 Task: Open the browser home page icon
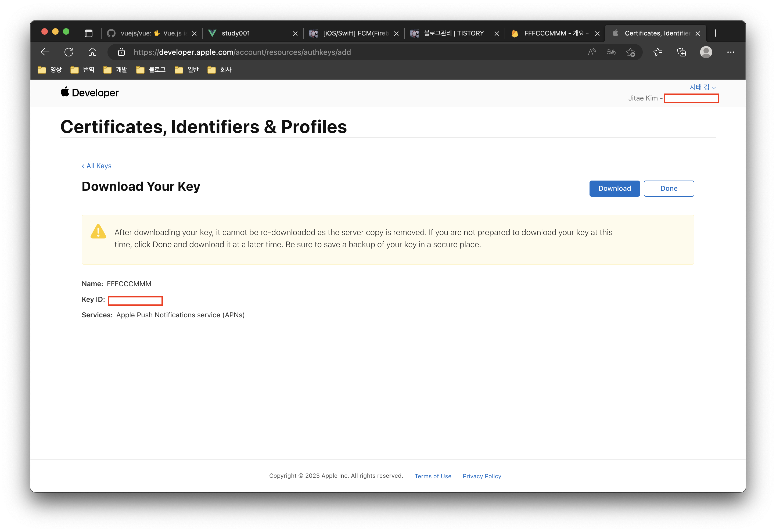(x=92, y=52)
